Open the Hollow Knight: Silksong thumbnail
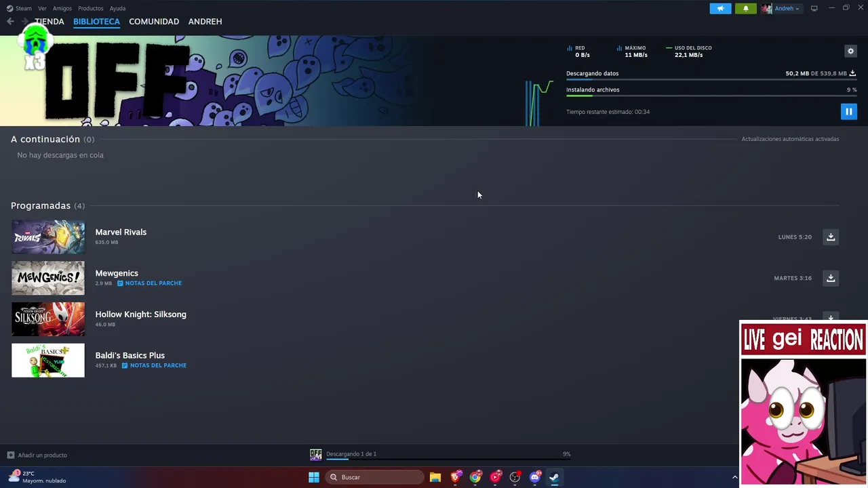Viewport: 868px width, 488px height. 48,319
